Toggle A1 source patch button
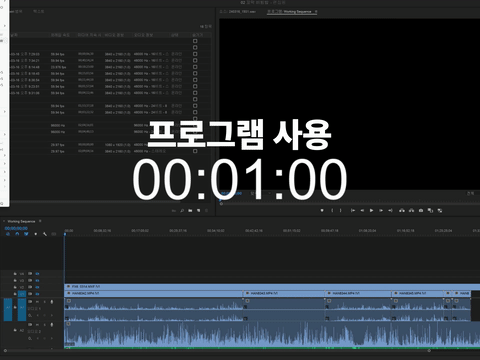Image resolution: width=480 pixels, height=360 pixels. (x=8, y=310)
